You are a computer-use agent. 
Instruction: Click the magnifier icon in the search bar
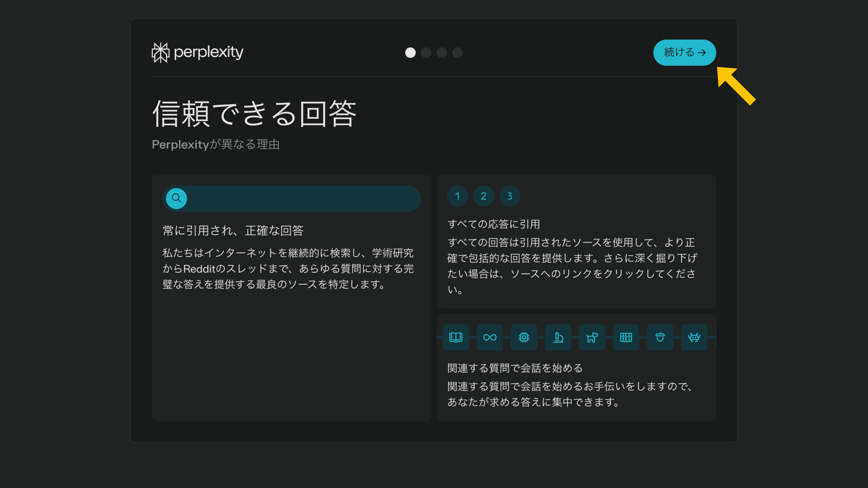(x=176, y=198)
